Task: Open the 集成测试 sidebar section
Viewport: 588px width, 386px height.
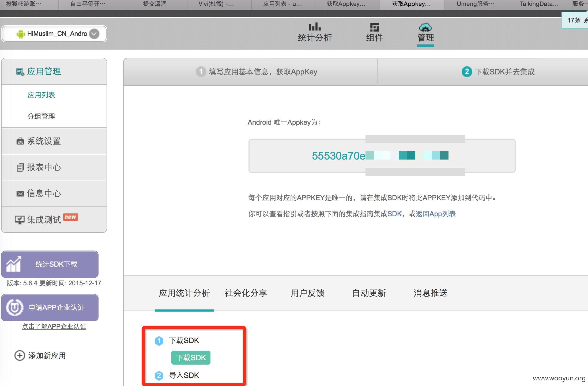Action: tap(54, 220)
